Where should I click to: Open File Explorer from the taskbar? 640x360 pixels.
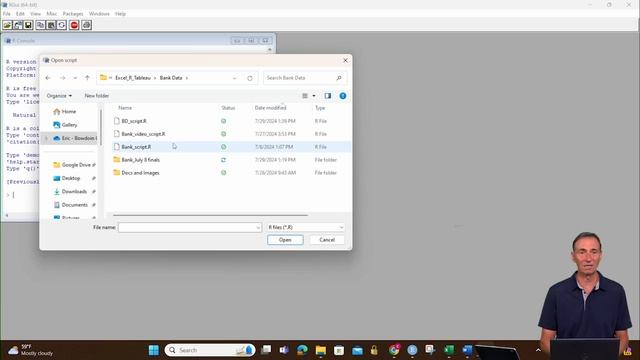(x=321, y=350)
